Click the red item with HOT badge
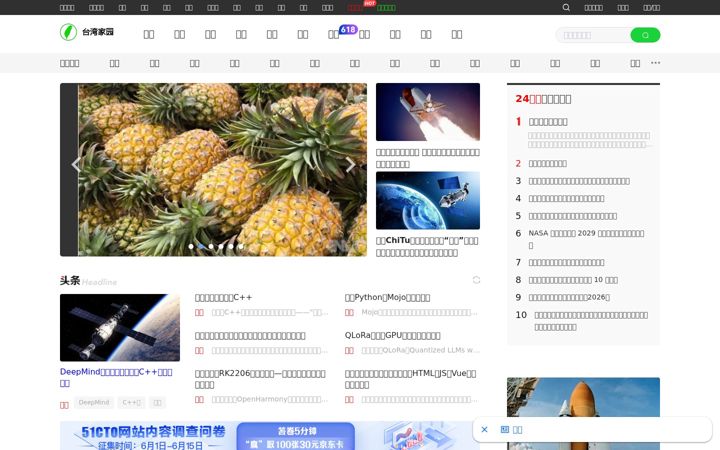The width and height of the screenshot is (720, 450). [355, 7]
